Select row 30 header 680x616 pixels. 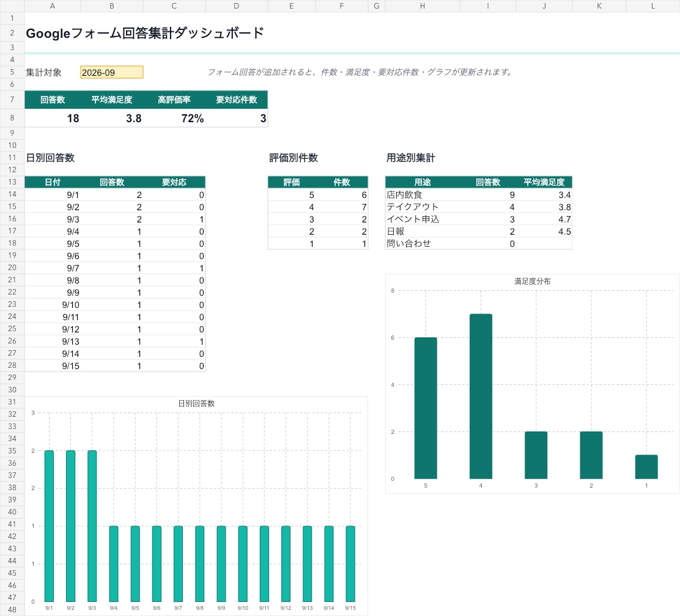click(12, 390)
